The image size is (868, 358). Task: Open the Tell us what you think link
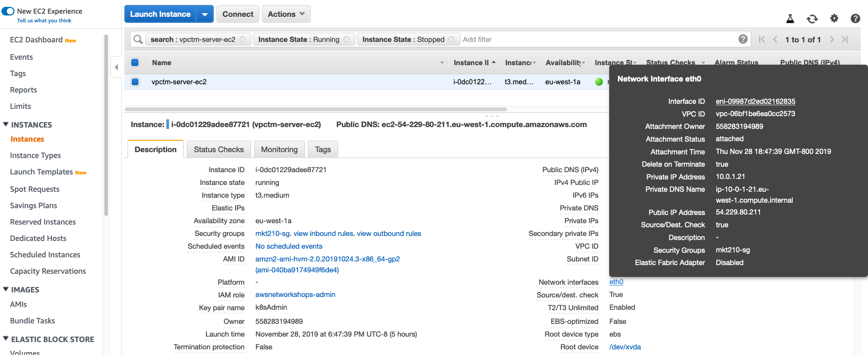click(44, 20)
